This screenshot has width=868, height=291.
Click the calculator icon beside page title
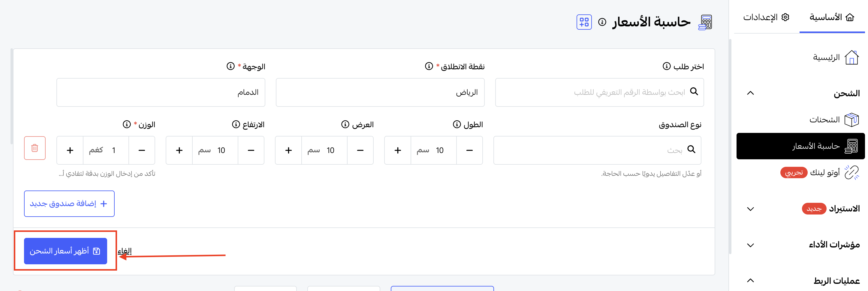706,22
